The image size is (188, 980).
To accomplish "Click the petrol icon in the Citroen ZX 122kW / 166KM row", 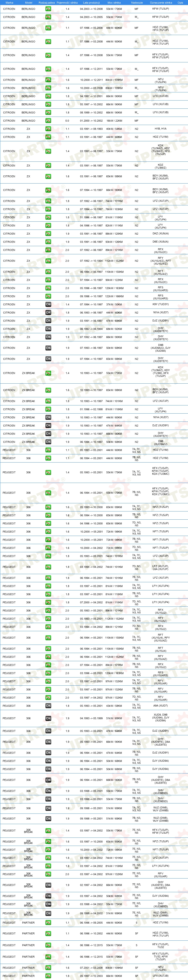I will click(x=48, y=296).
